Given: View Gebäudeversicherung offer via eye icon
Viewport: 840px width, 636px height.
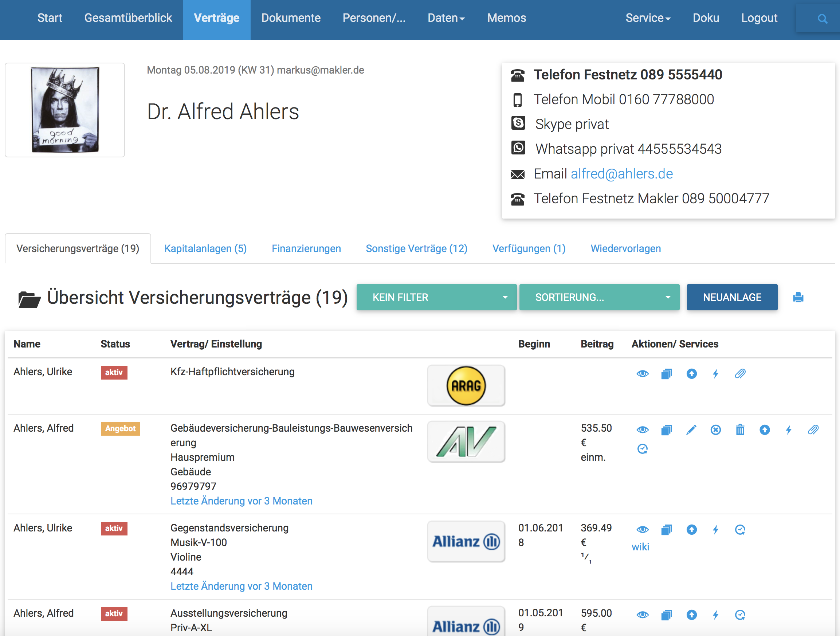Looking at the screenshot, I should tap(643, 430).
